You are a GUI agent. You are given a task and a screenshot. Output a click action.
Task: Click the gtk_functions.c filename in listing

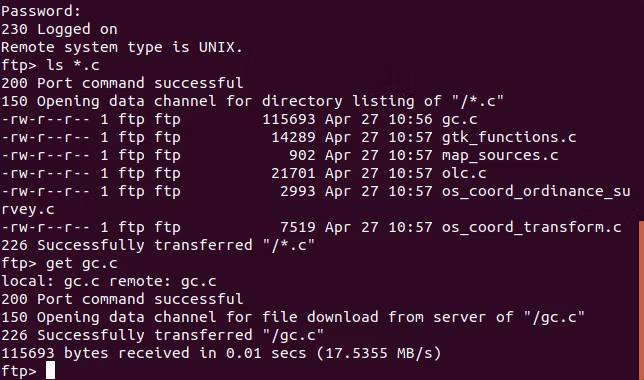[509, 137]
